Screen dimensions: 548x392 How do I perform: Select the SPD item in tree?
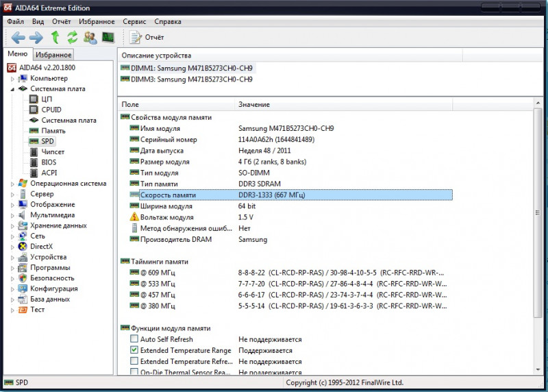[x=42, y=141]
